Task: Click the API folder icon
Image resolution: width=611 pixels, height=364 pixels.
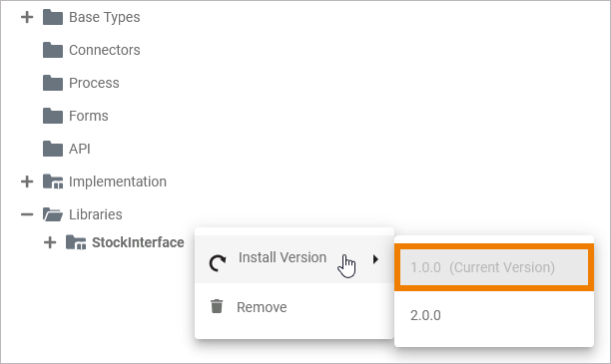Action: pyautogui.click(x=53, y=149)
